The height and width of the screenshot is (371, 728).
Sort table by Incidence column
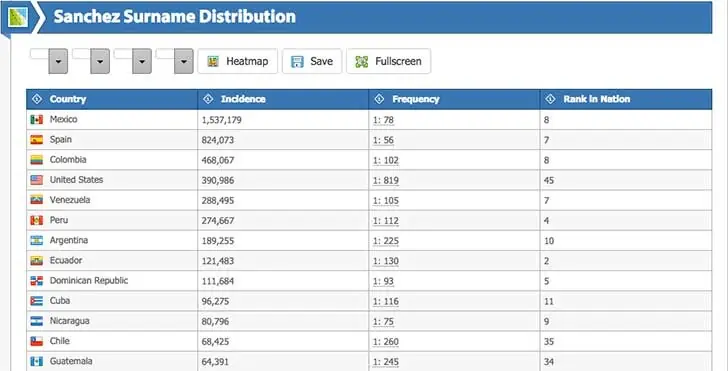(283, 99)
